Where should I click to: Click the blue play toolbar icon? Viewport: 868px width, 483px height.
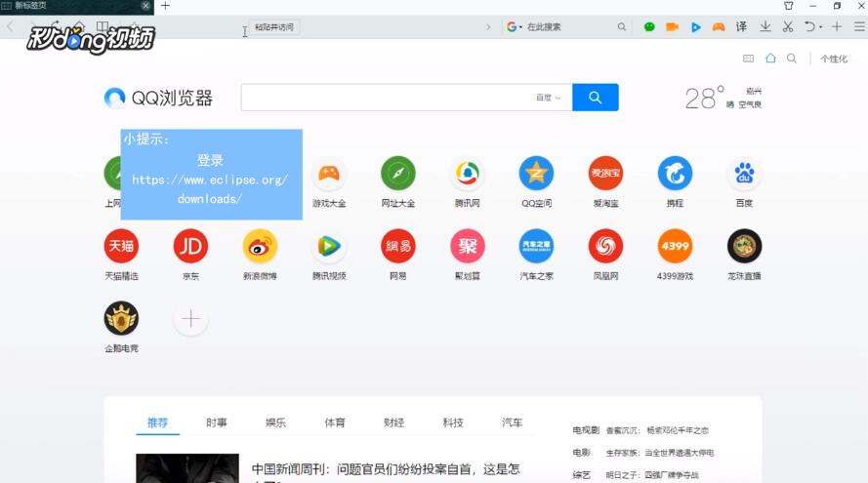click(x=696, y=26)
